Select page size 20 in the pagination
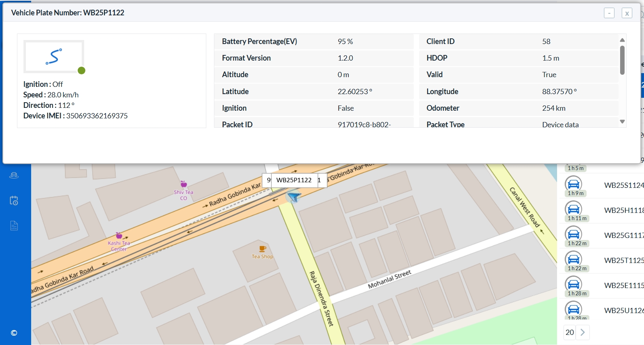 (x=570, y=332)
